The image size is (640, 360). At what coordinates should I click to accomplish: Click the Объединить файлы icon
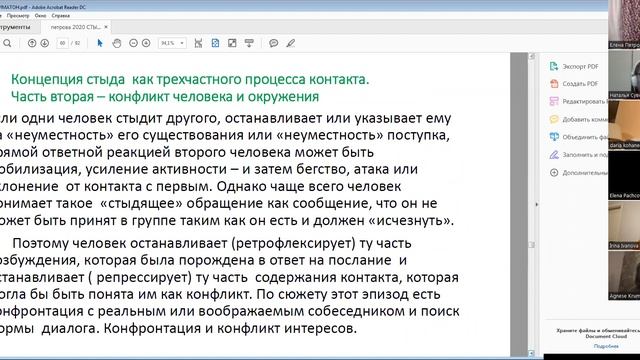pos(554,137)
